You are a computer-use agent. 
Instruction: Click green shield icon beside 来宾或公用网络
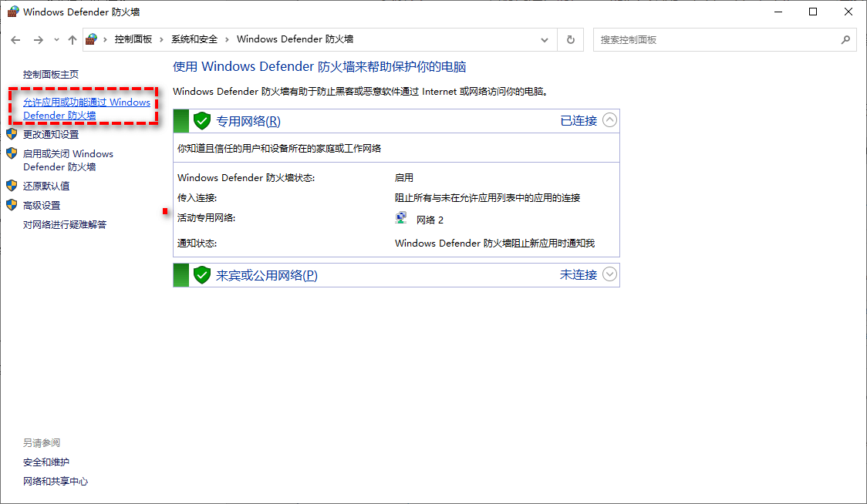point(202,275)
